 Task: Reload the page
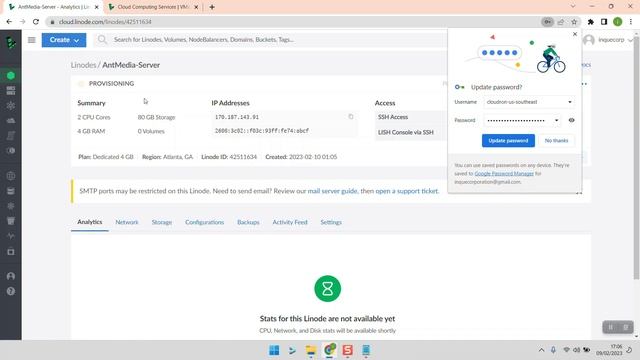tap(36, 22)
